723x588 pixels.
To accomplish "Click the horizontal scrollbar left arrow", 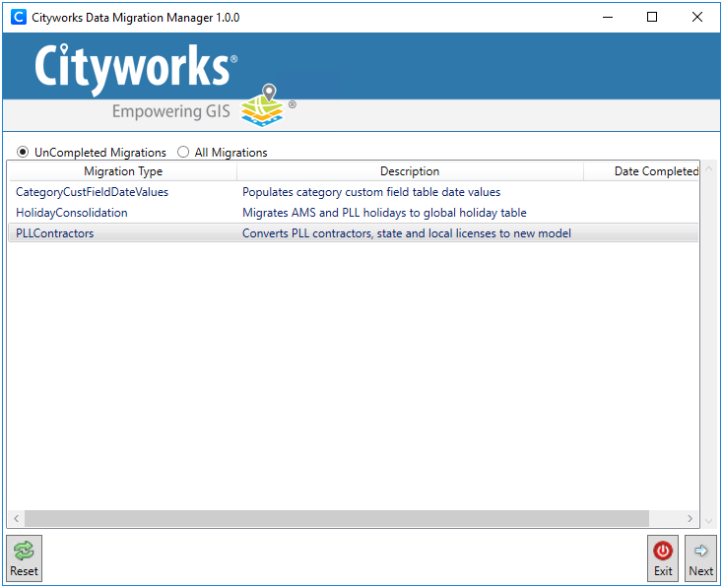I will (x=16, y=518).
